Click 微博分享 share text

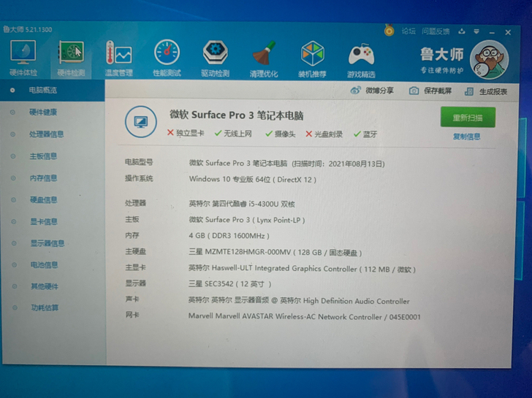pos(379,91)
